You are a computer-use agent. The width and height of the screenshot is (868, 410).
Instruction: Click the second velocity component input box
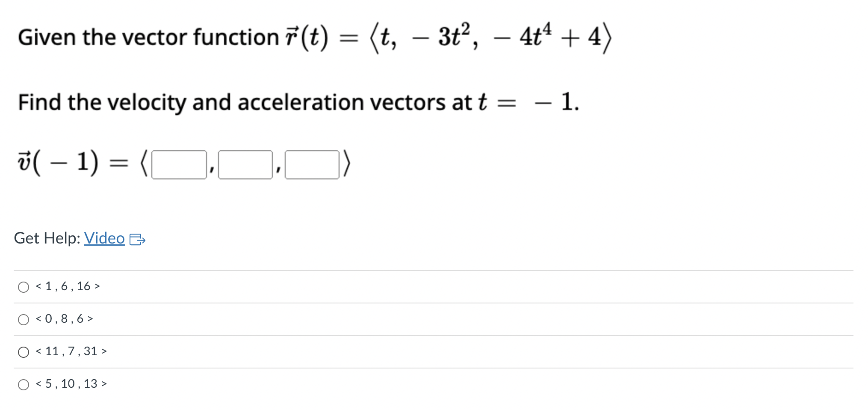tap(245, 163)
